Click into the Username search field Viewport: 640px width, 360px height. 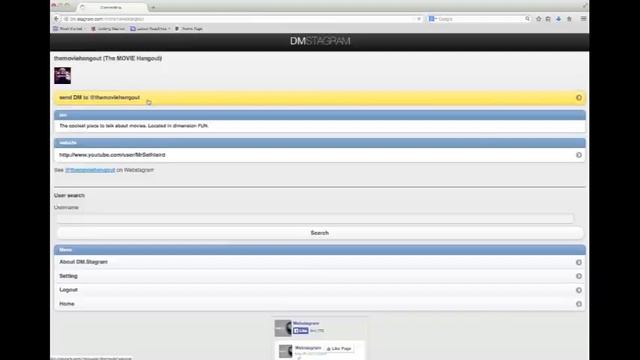tap(315, 218)
